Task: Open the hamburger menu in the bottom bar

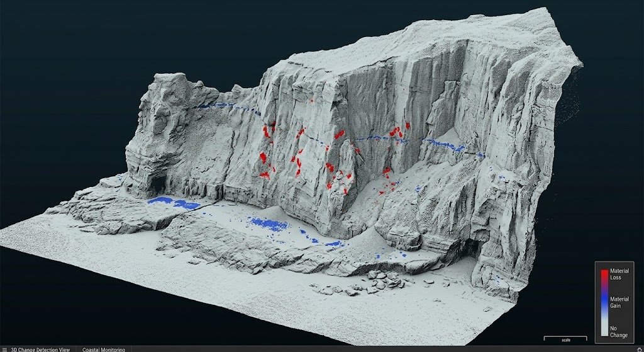Action: [4, 349]
